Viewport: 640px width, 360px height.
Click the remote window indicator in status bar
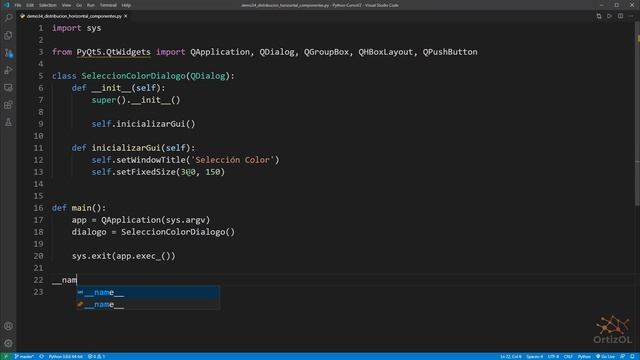tap(6, 356)
